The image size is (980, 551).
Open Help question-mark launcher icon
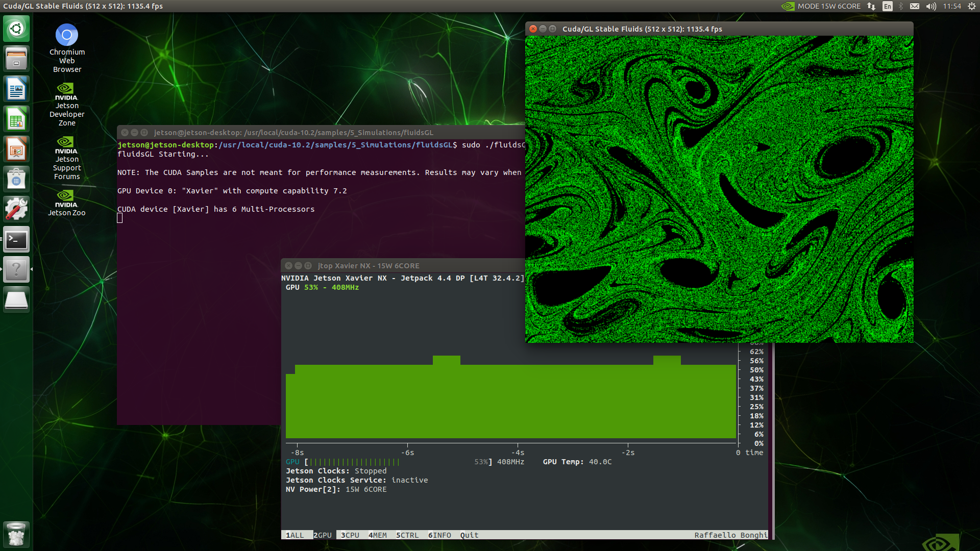(16, 269)
